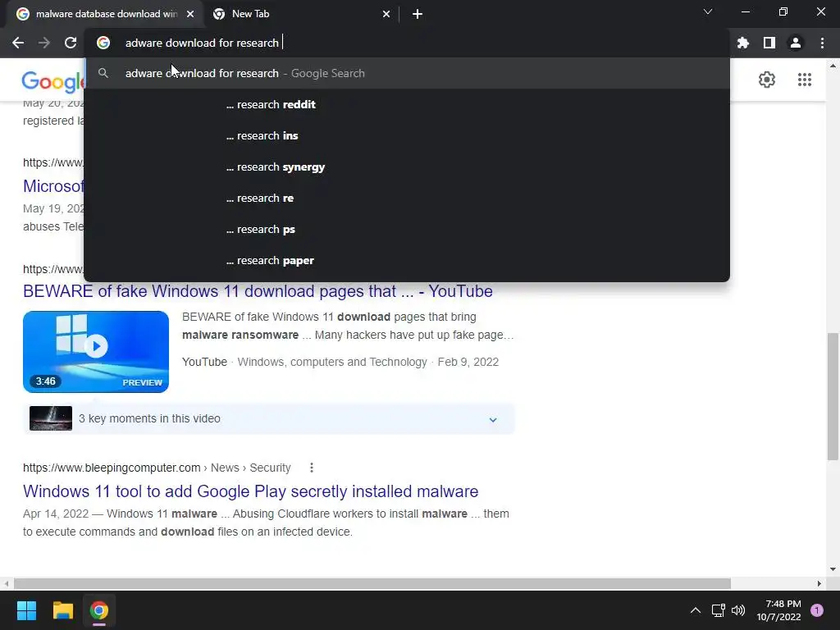
Task: Click the horizontal scrollbar right arrow
Action: coord(819,583)
